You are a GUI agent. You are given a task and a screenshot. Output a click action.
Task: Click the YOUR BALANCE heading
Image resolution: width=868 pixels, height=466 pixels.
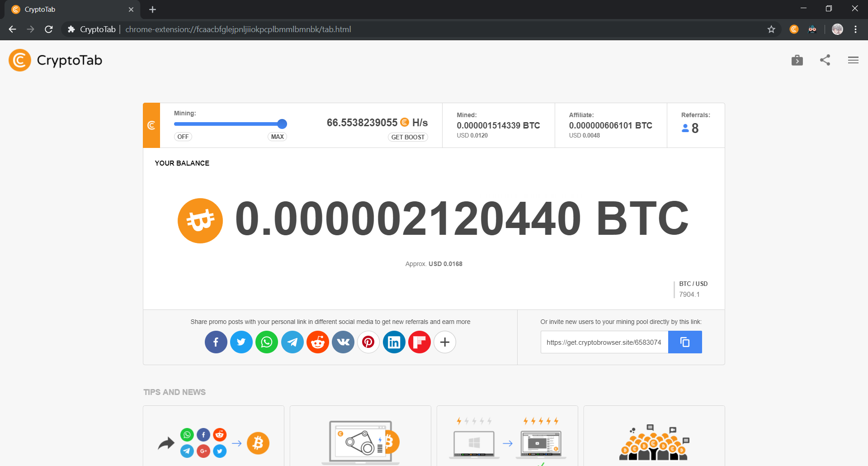tap(182, 163)
